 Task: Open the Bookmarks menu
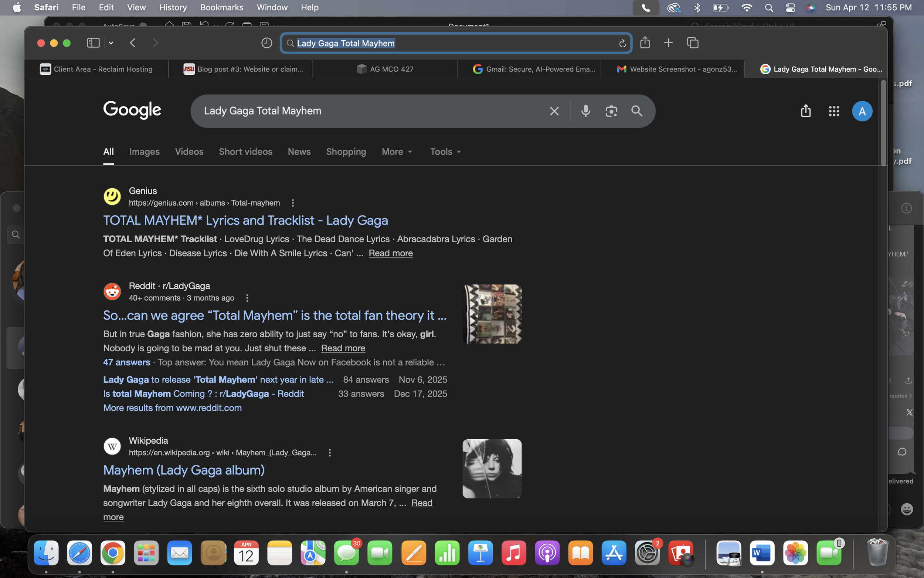tap(221, 8)
